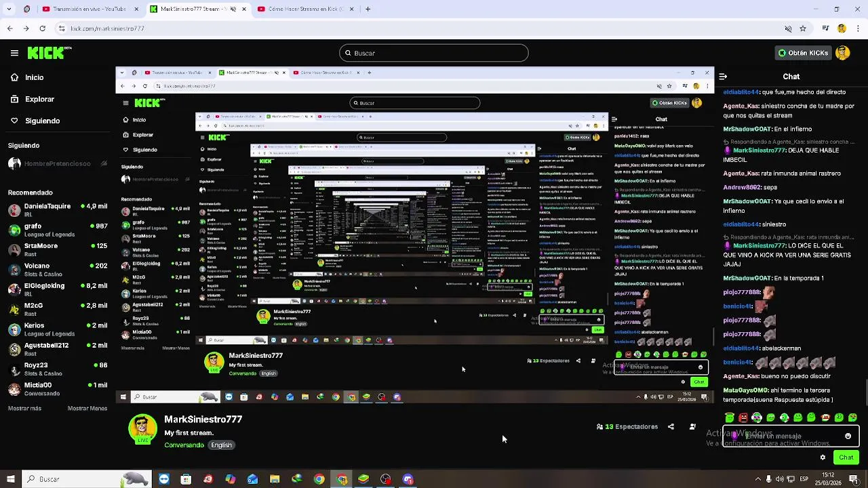868x488 pixels.
Task: Open Royz23's channel in the sidebar
Action: pyautogui.click(x=58, y=369)
